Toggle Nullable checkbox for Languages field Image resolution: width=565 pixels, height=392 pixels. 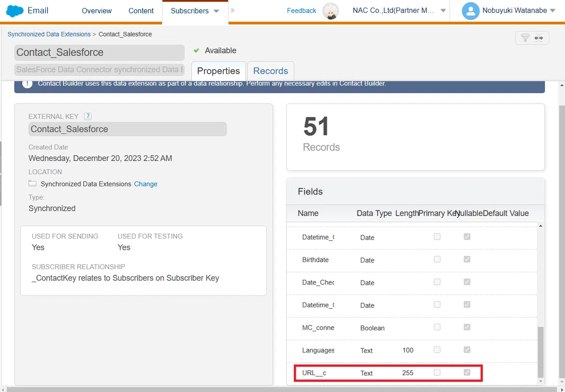tap(467, 350)
